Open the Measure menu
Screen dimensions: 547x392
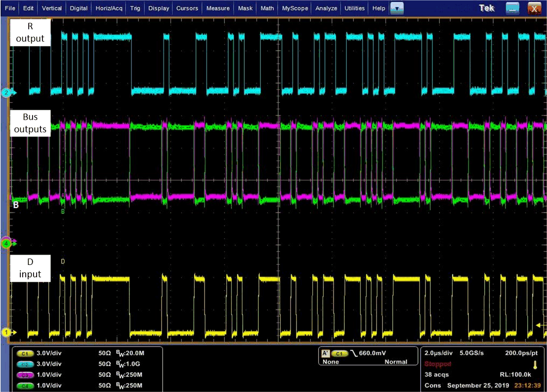[x=218, y=8]
